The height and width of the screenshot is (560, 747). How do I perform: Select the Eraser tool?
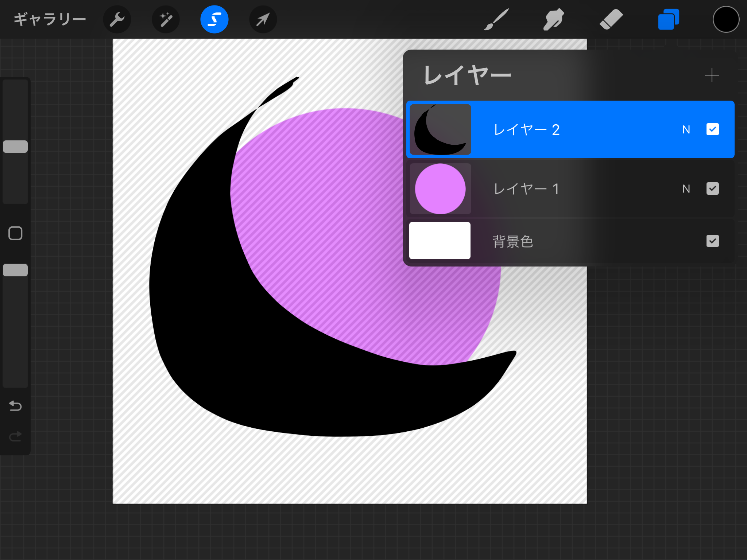click(610, 19)
